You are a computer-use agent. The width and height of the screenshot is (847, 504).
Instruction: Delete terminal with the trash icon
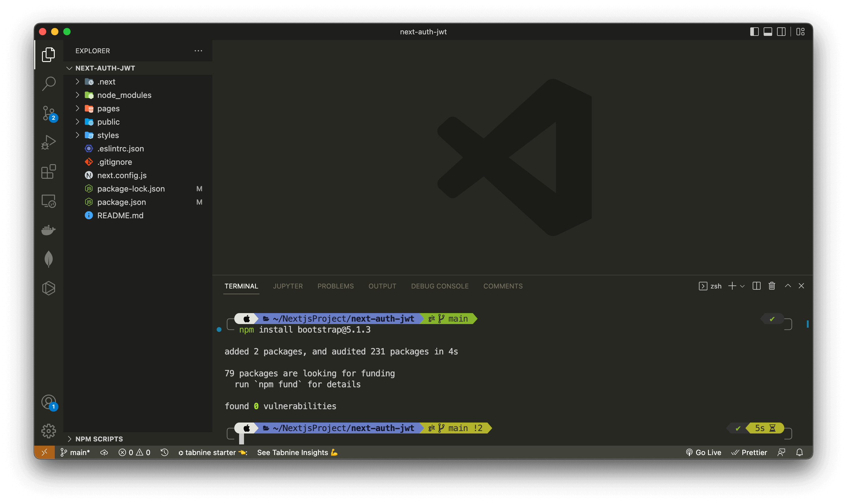coord(772,286)
